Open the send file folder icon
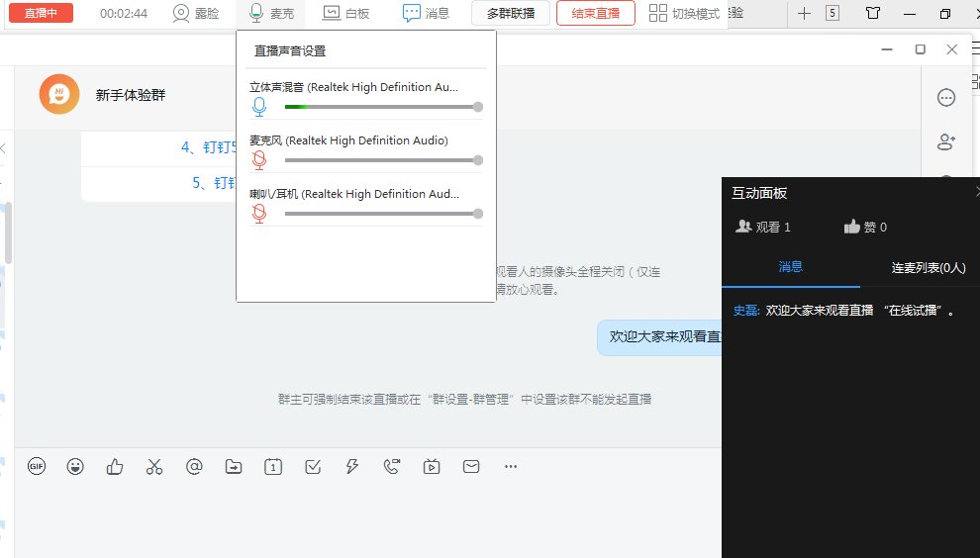The image size is (980, 558). point(234,467)
